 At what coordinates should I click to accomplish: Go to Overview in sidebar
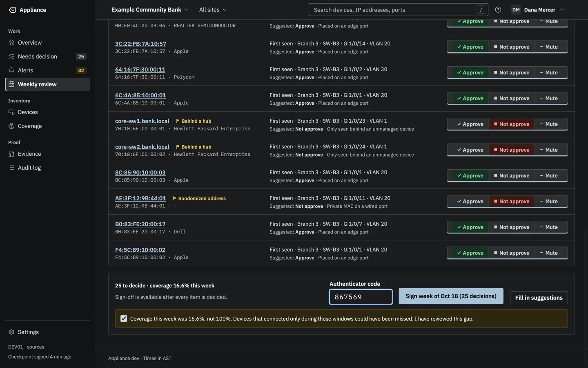coord(47,43)
